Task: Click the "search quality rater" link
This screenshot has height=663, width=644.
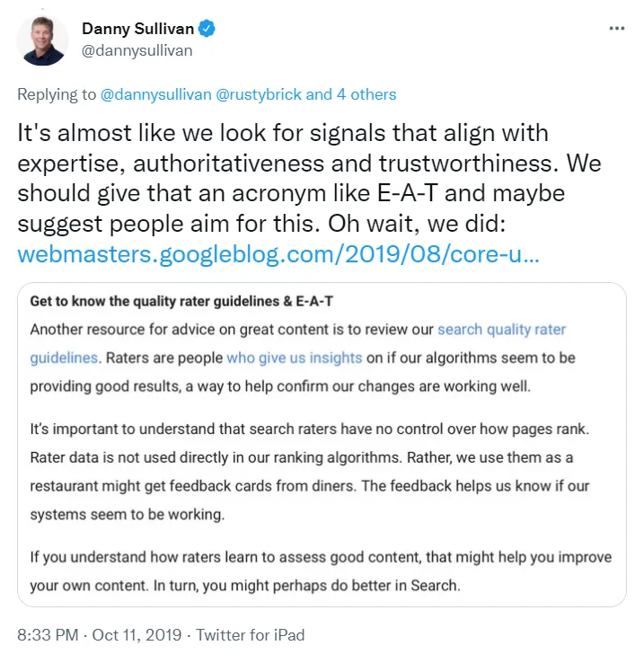Action: point(501,330)
